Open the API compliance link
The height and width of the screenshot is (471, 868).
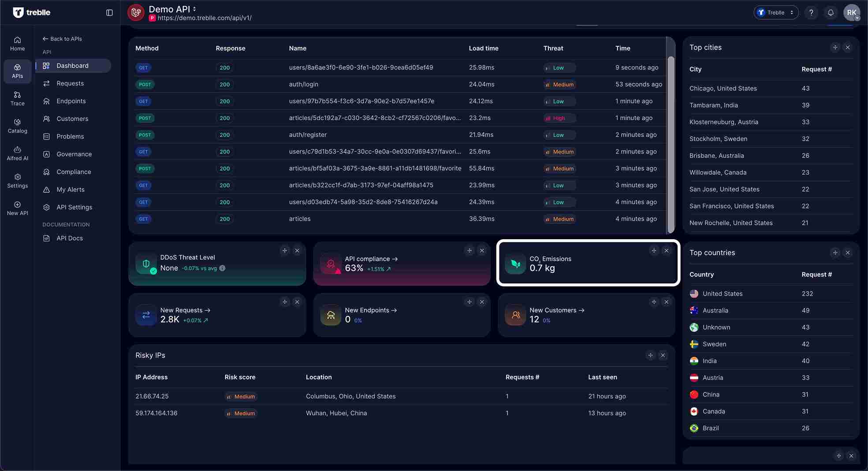pyautogui.click(x=371, y=259)
